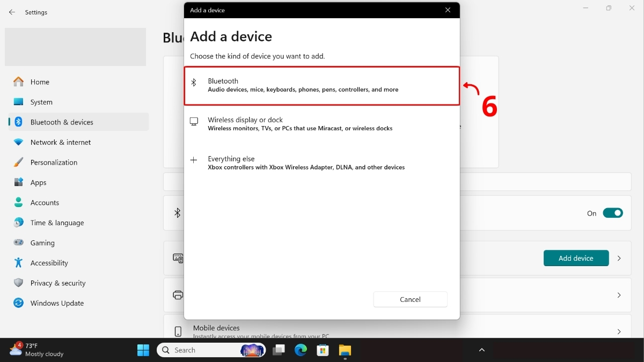
Task: Select Bluetooth in the Add a device dialog
Action: pyautogui.click(x=321, y=85)
